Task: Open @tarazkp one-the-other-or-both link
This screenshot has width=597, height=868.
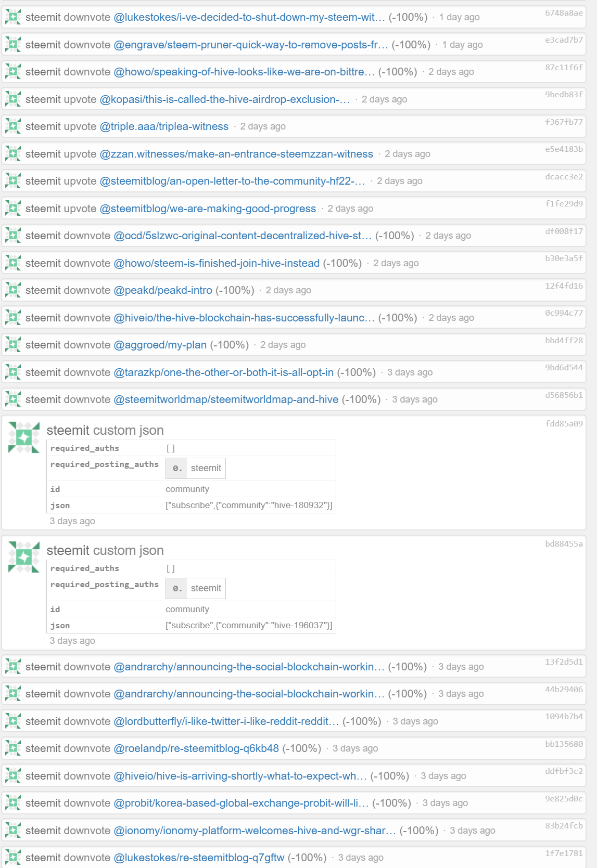Action: tap(224, 372)
